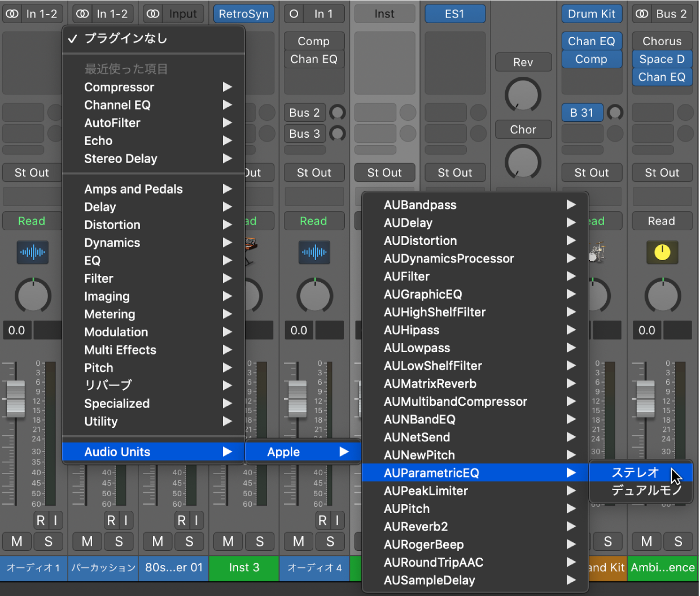The height and width of the screenshot is (596, 700).
Task: Click the mono input icon next to In 1
Action: pyautogui.click(x=294, y=14)
